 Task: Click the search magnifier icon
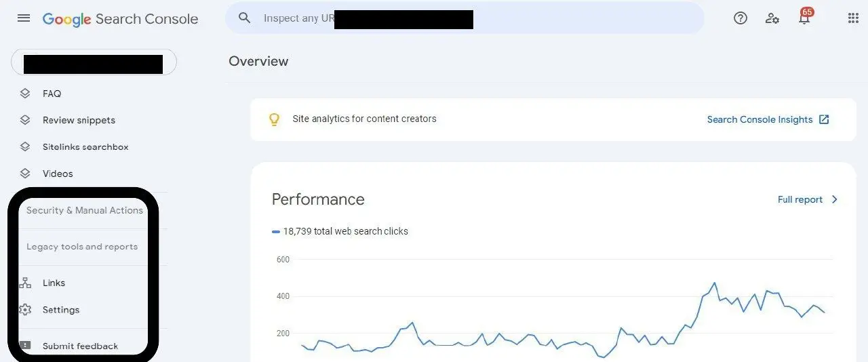[245, 18]
